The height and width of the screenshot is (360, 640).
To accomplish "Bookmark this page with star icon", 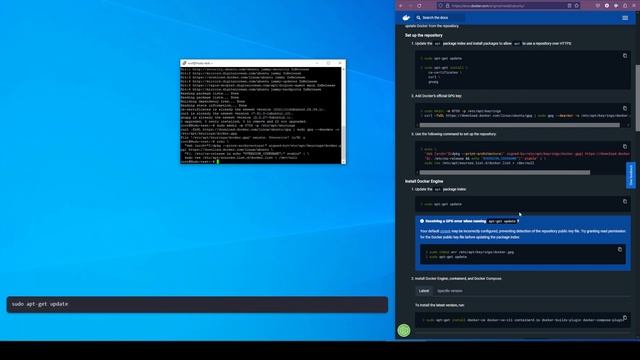I will 577,6.
